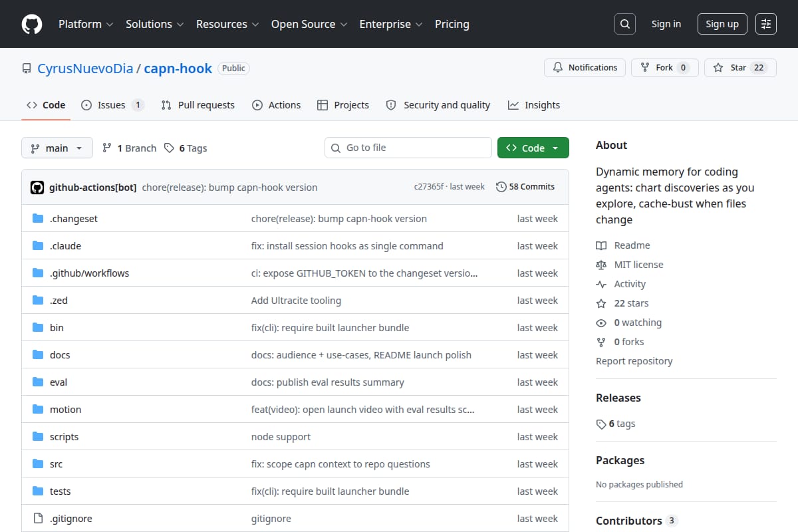
Task: Click the Notifications button
Action: point(585,68)
